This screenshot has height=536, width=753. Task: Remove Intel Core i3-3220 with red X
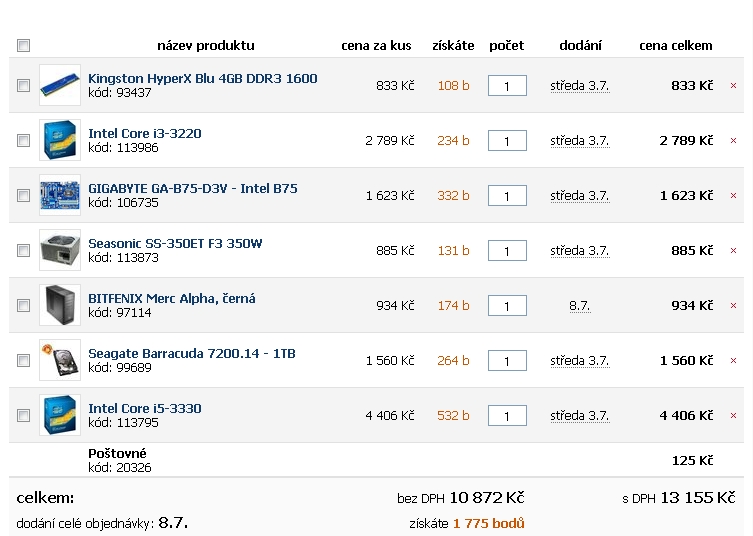coord(733,141)
